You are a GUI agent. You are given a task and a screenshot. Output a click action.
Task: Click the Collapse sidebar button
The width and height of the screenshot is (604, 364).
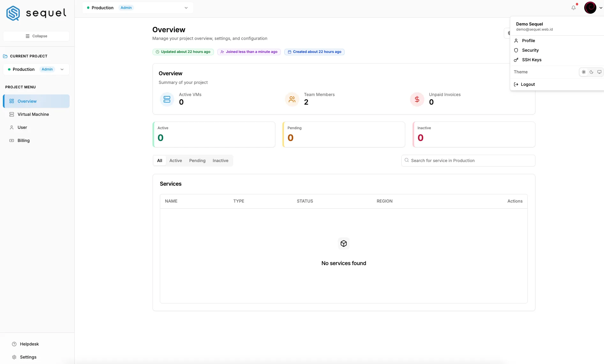[x=36, y=36]
